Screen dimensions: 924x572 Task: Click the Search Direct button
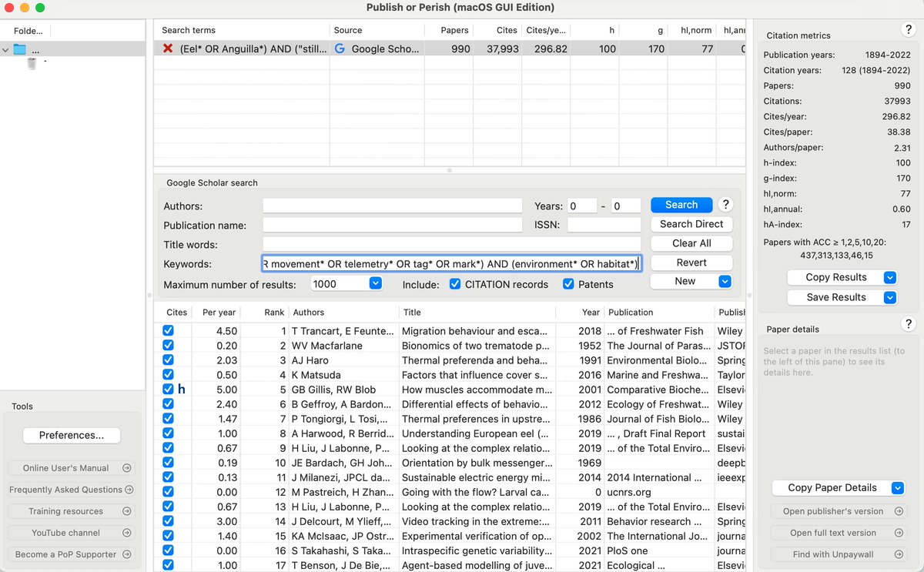(x=691, y=224)
